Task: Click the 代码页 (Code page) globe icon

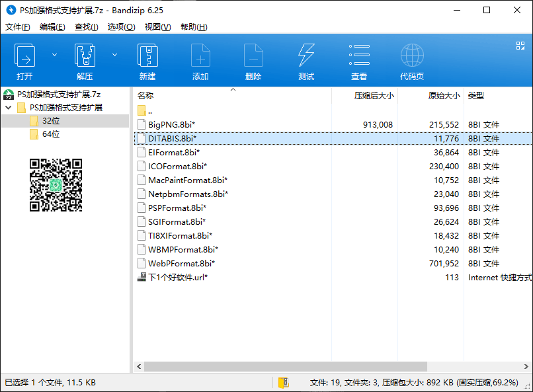Action: (412, 56)
